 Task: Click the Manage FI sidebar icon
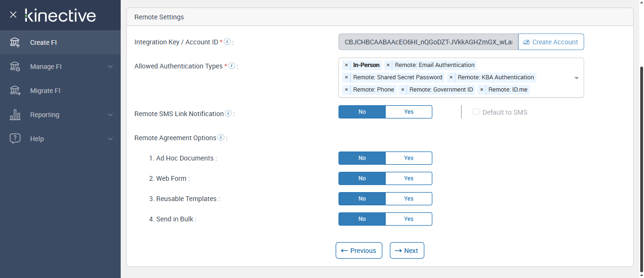[x=15, y=67]
